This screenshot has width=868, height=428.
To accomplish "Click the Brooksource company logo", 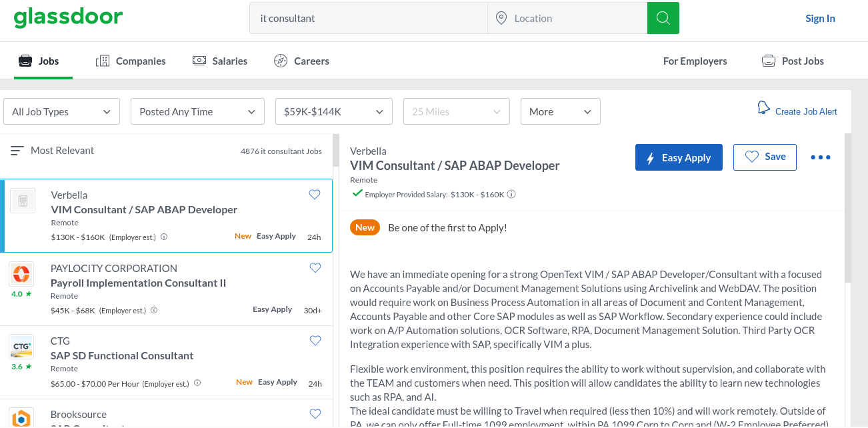I will (x=22, y=418).
